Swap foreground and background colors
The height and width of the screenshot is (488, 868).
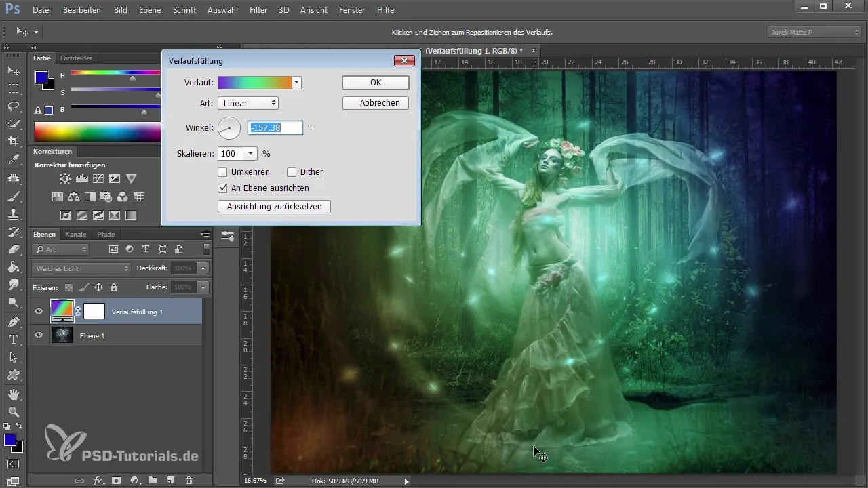19,426
